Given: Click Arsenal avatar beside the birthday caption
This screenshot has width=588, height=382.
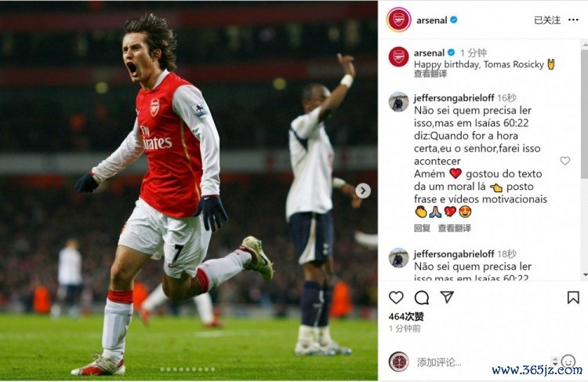Looking at the screenshot, I should (x=398, y=56).
